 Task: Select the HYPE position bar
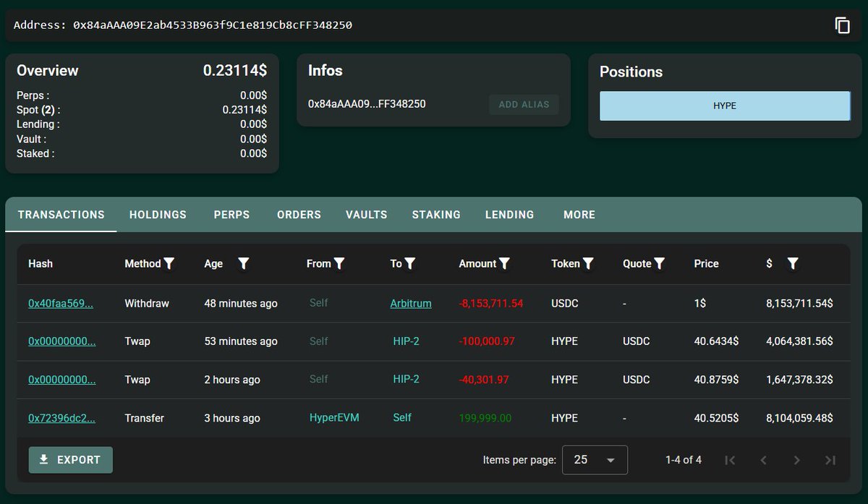(x=724, y=106)
